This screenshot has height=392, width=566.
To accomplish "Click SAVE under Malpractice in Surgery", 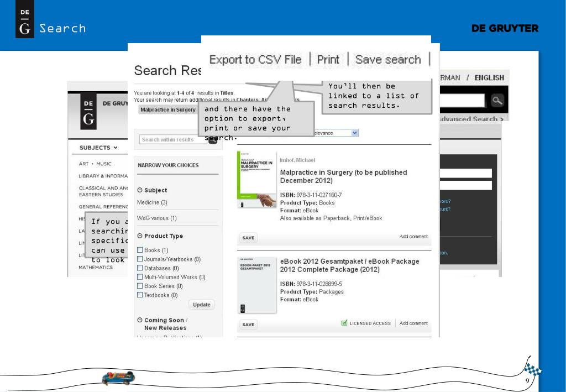I will (x=248, y=238).
